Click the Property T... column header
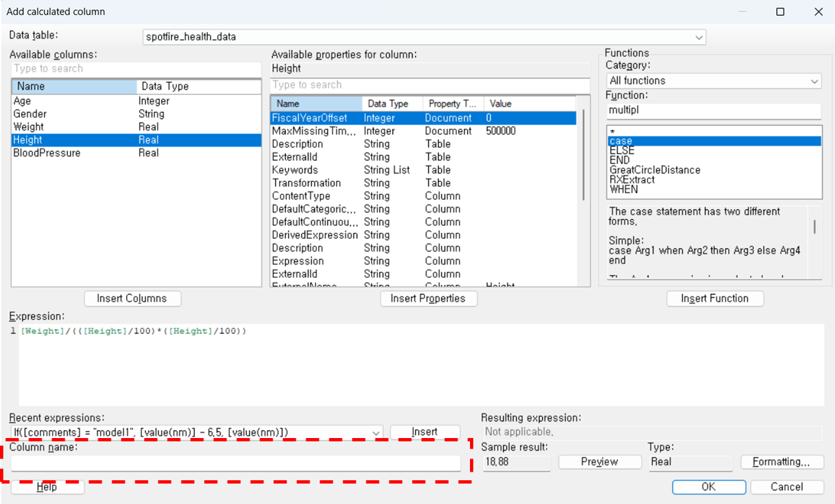835x504 pixels. point(453,104)
